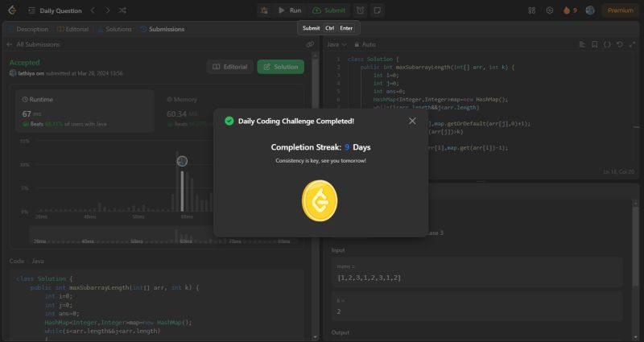Click the streak fire icon
644x342 pixels.
[x=568, y=10]
